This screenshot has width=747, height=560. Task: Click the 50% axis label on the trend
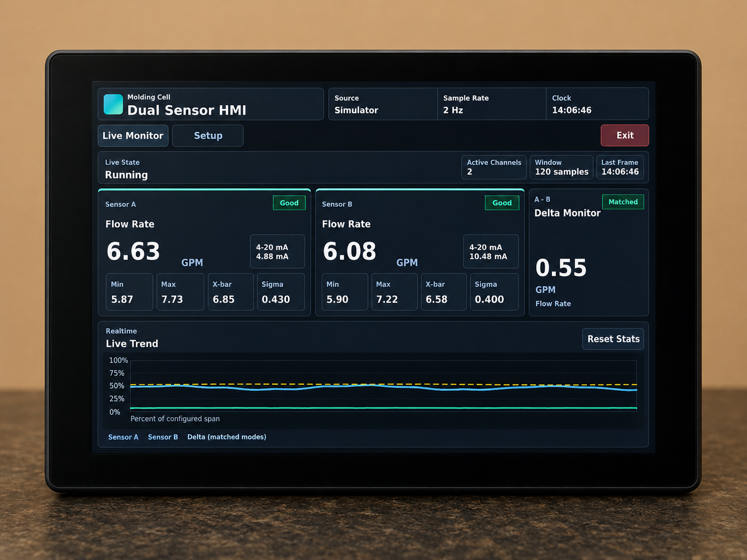117,386
